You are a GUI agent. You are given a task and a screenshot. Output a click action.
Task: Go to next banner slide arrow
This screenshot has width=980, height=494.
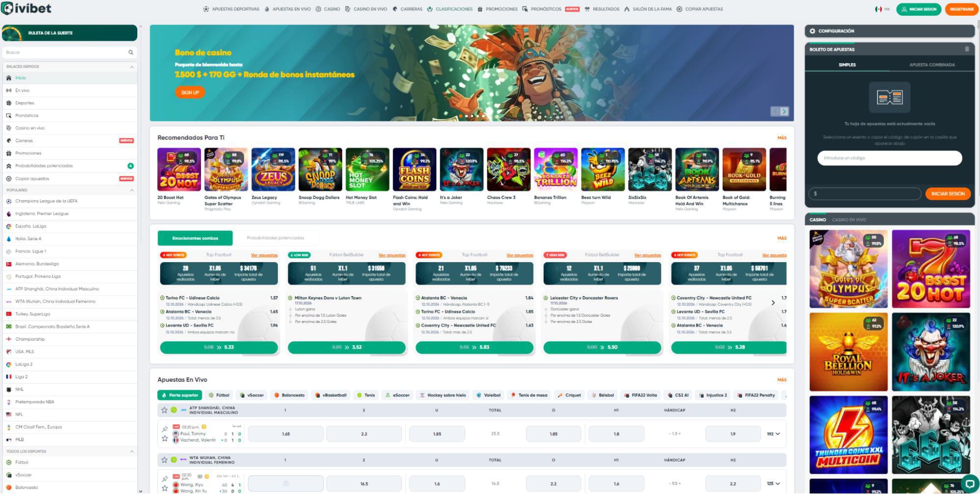784,111
